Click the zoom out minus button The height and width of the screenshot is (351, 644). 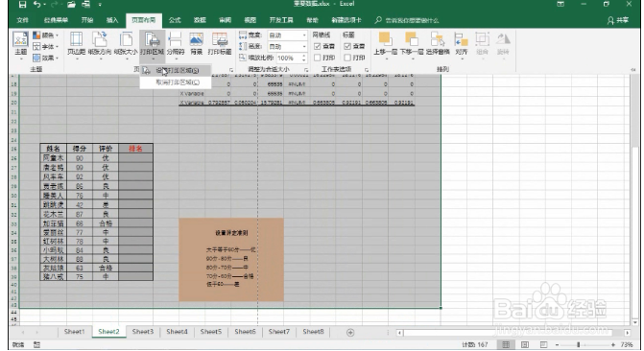point(557,345)
